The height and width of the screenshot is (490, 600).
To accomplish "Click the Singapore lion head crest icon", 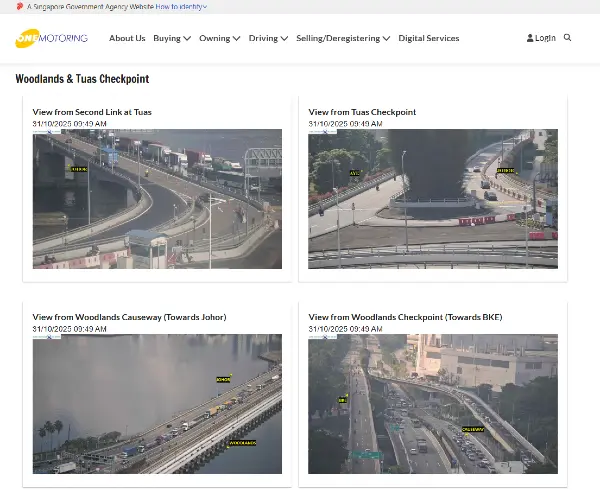I will 20,7.
